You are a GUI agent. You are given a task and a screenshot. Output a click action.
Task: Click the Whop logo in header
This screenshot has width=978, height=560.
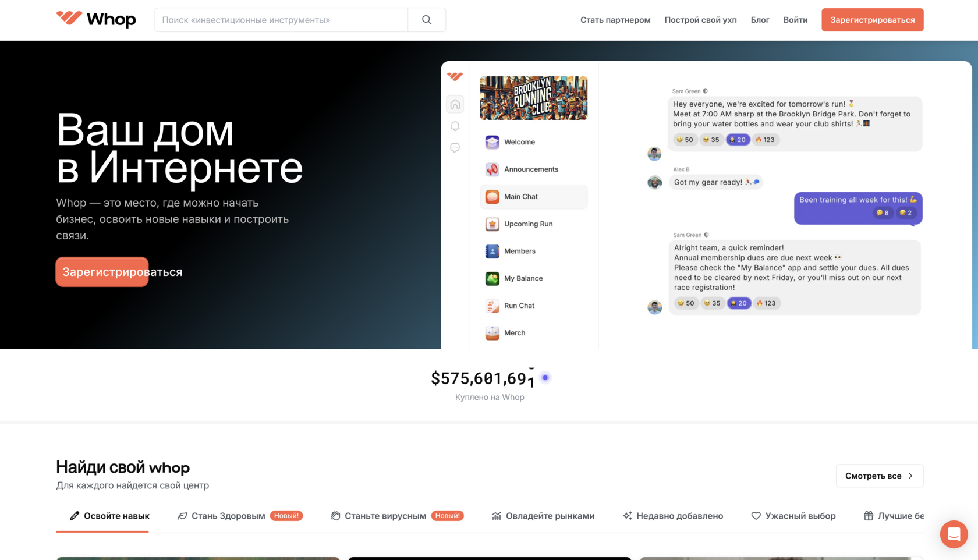click(x=96, y=19)
